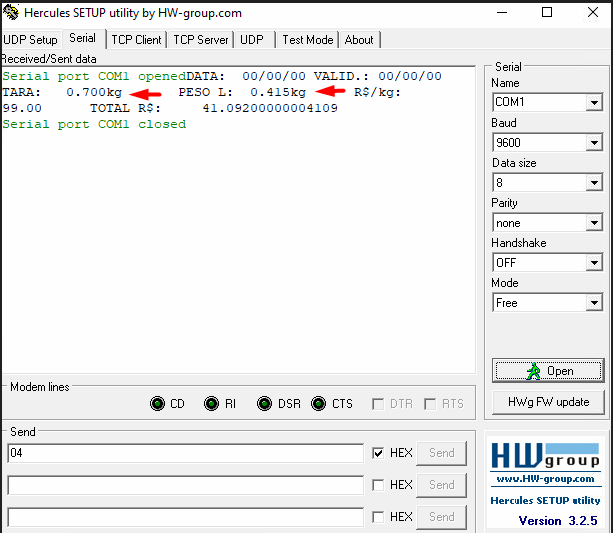The height and width of the screenshot is (533, 613).
Task: Open the UDP tab
Action: pos(253,40)
